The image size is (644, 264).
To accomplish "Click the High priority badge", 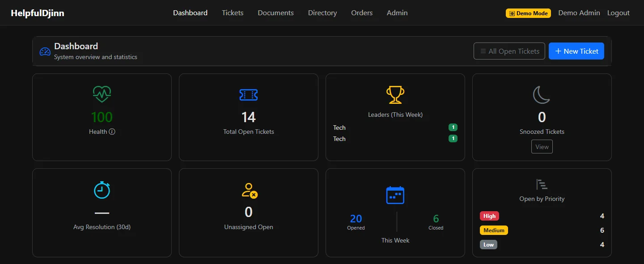I will (489, 216).
